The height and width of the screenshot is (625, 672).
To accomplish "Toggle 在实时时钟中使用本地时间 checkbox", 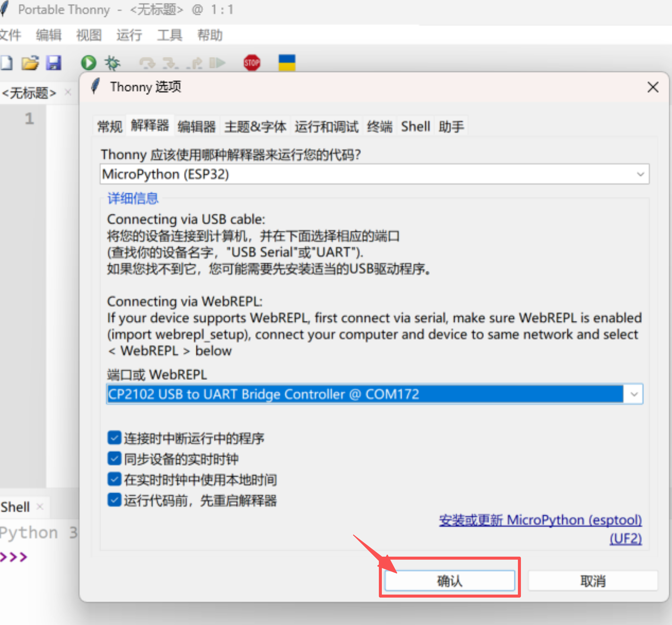I will (x=114, y=479).
